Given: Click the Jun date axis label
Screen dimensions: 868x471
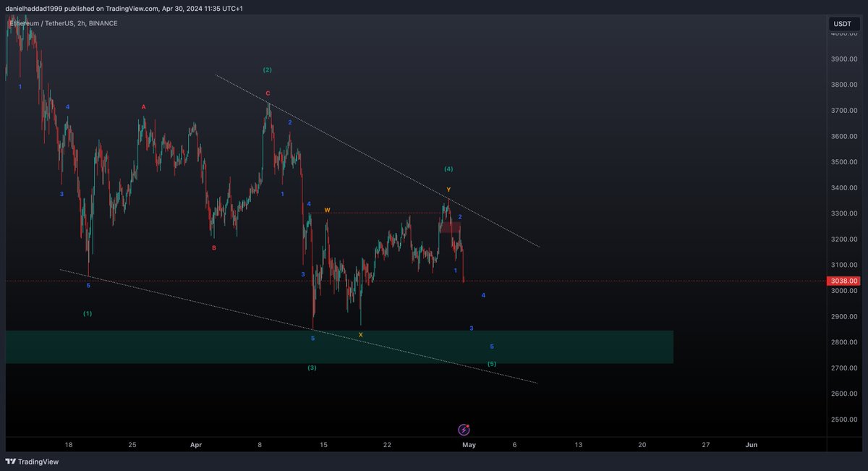Looking at the screenshot, I should click(752, 445).
